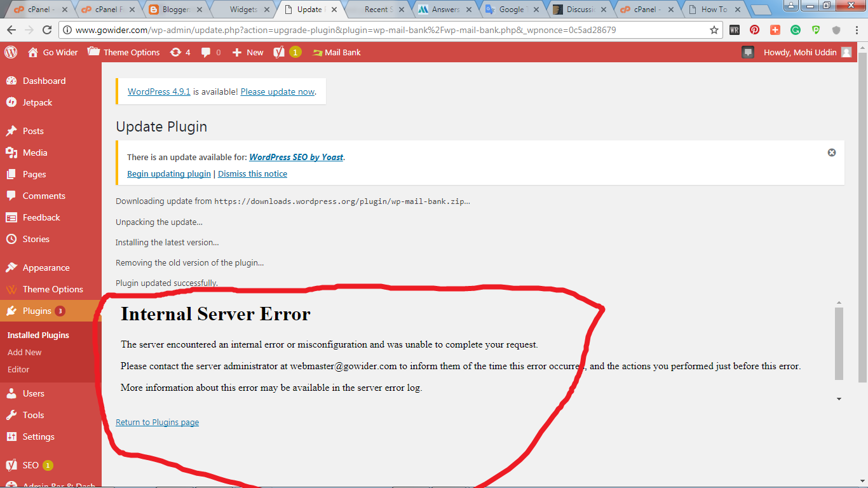Image resolution: width=868 pixels, height=488 pixels.
Task: Click Return to Plugins page link
Action: coord(157,422)
